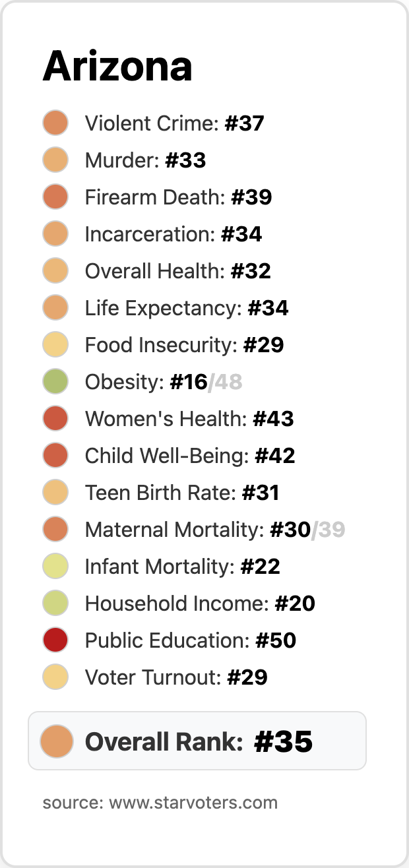Image resolution: width=409 pixels, height=868 pixels.
Task: Click the Murder rank color dot
Action: pyautogui.click(x=55, y=160)
